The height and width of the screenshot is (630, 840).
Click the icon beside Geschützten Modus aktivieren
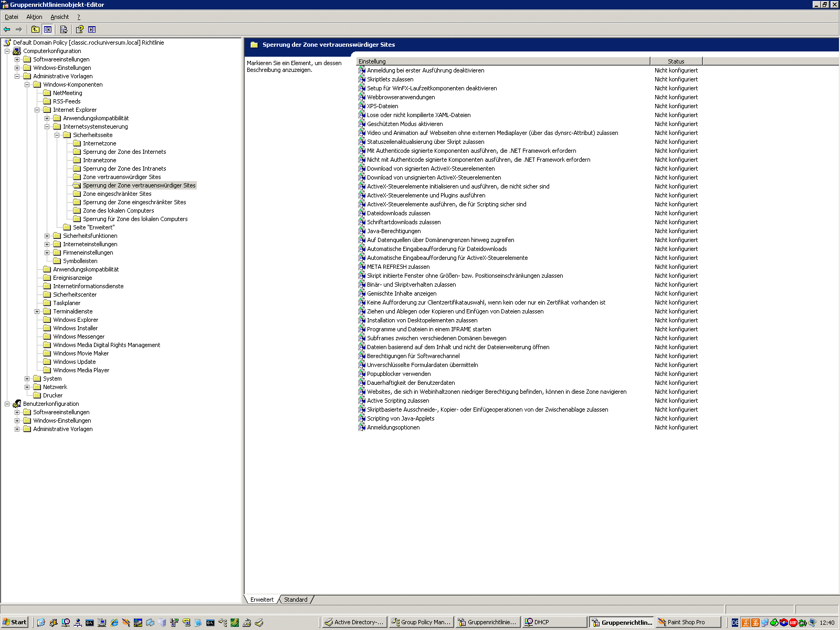coord(362,124)
